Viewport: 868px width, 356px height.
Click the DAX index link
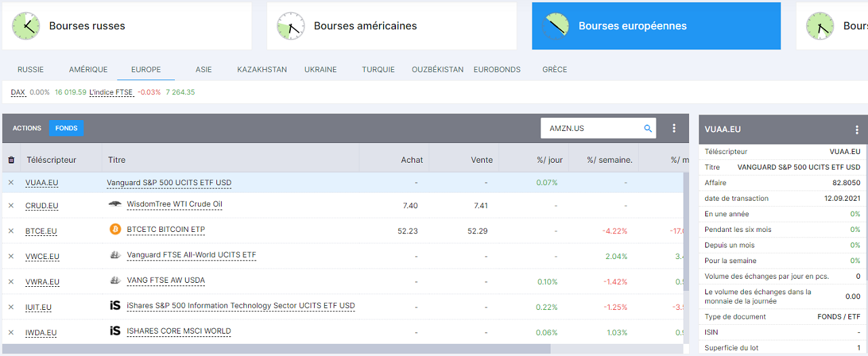(18, 92)
